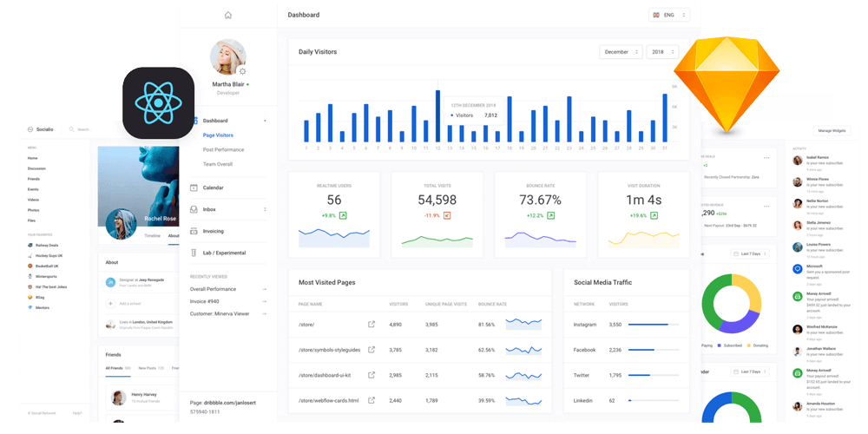
Task: Open the external link icon for /store/webflow-cards.html
Action: (372, 400)
